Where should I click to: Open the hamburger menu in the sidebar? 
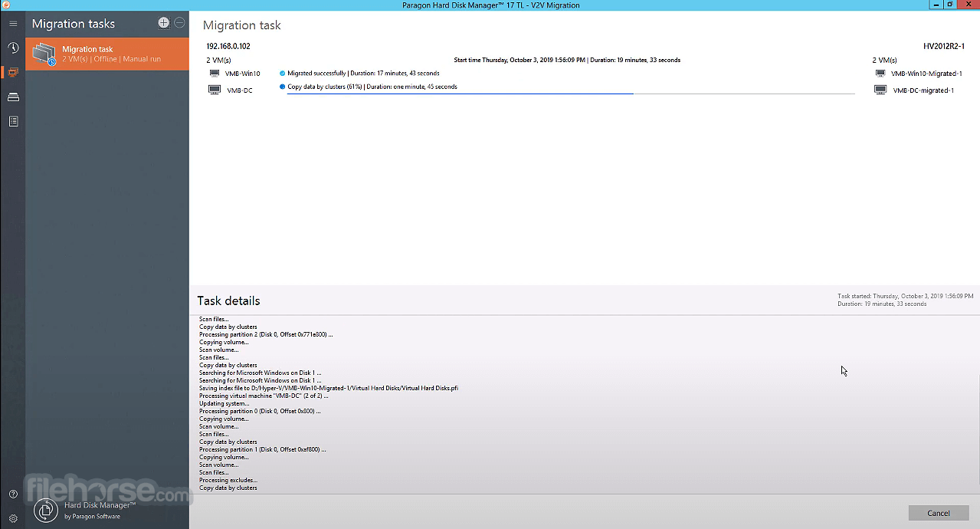tap(13, 24)
